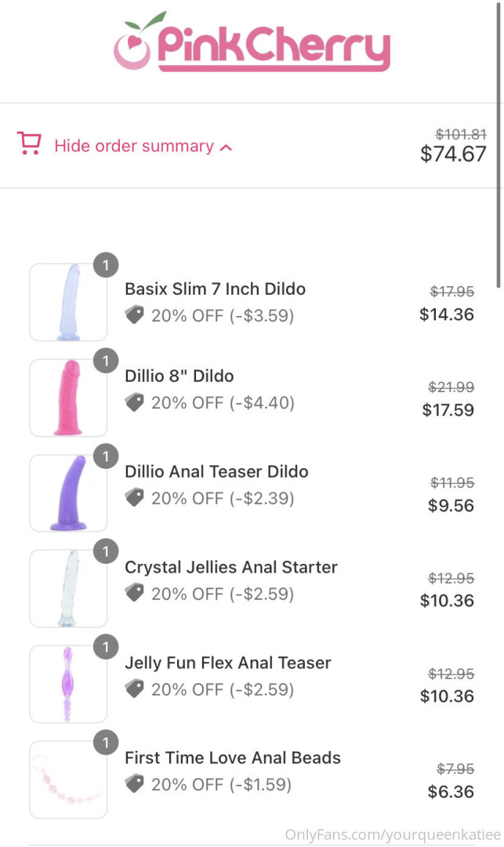Click quantity badge on Jelly Fun Flex item
This screenshot has height=847, width=504.
click(x=105, y=648)
